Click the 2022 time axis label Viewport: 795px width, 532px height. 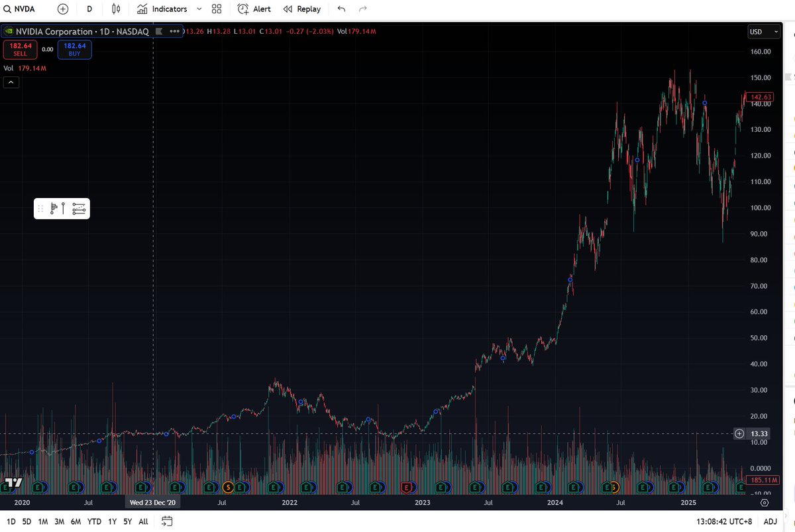tap(290, 503)
